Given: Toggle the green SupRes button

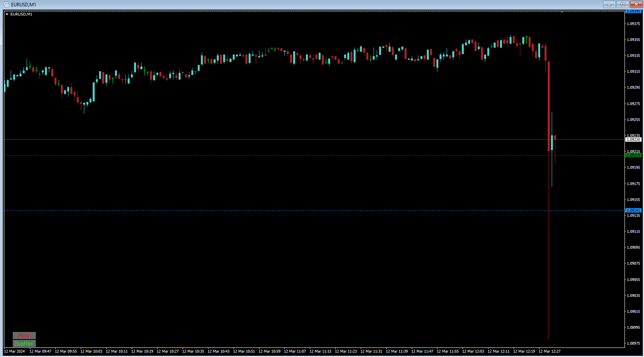Looking at the screenshot, I should [24, 343].
